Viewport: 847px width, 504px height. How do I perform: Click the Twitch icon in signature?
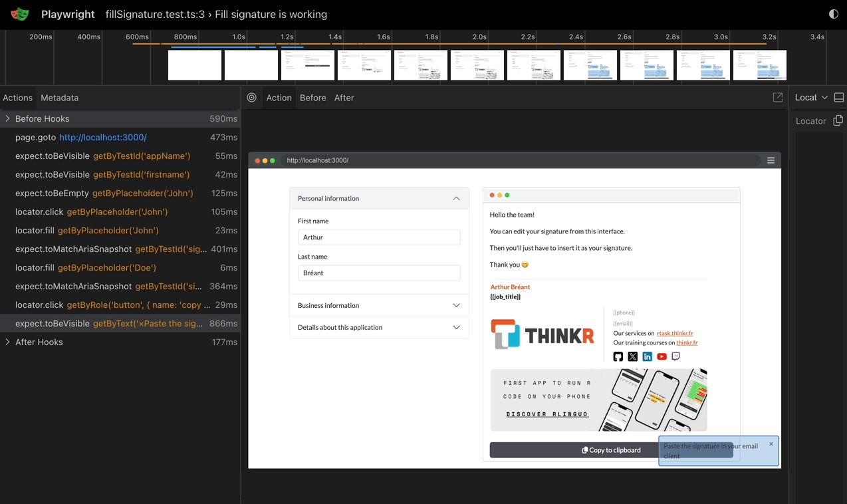pyautogui.click(x=675, y=356)
